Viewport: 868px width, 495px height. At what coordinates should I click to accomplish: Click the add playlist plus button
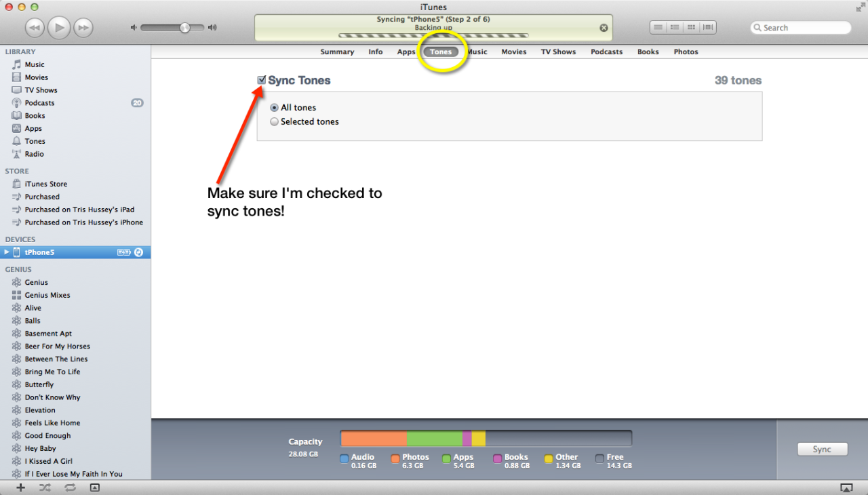point(20,488)
